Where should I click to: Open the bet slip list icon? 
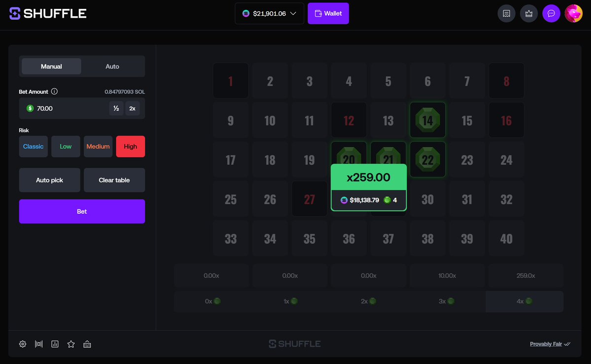pos(506,14)
